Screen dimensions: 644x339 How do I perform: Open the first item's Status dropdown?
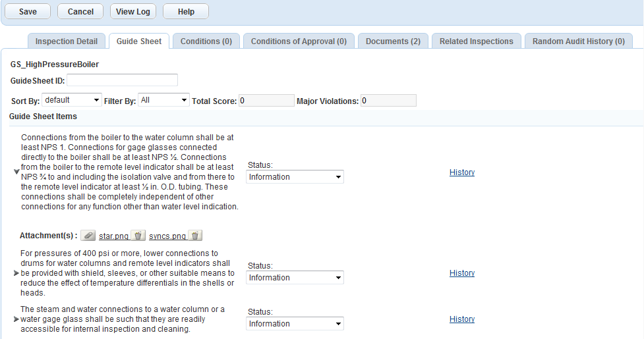(295, 177)
